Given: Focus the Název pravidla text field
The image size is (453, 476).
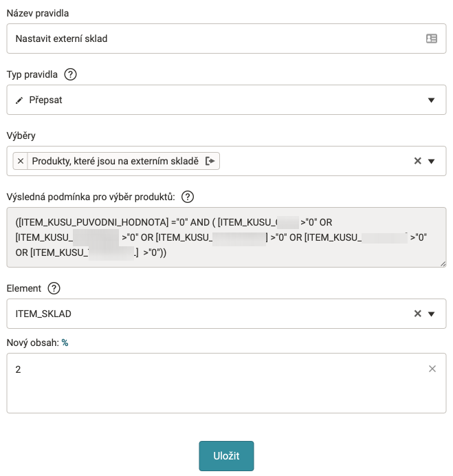Looking at the screenshot, I should [213, 39].
